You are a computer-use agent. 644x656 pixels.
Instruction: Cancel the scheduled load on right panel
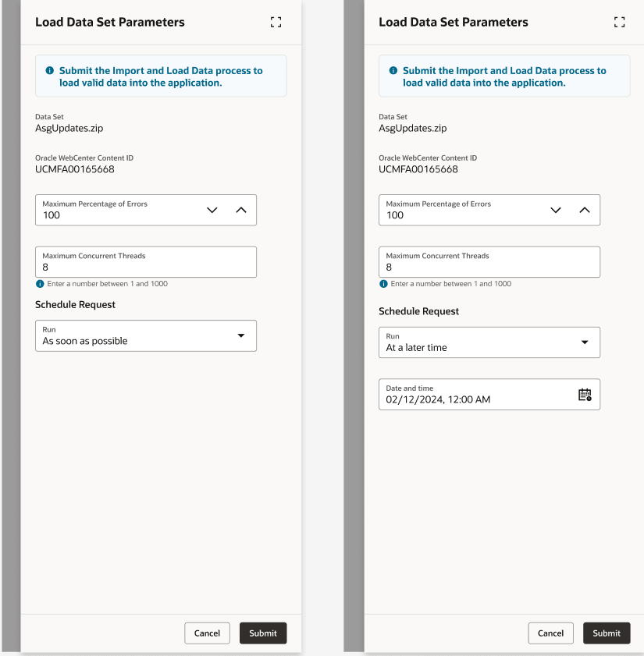550,633
